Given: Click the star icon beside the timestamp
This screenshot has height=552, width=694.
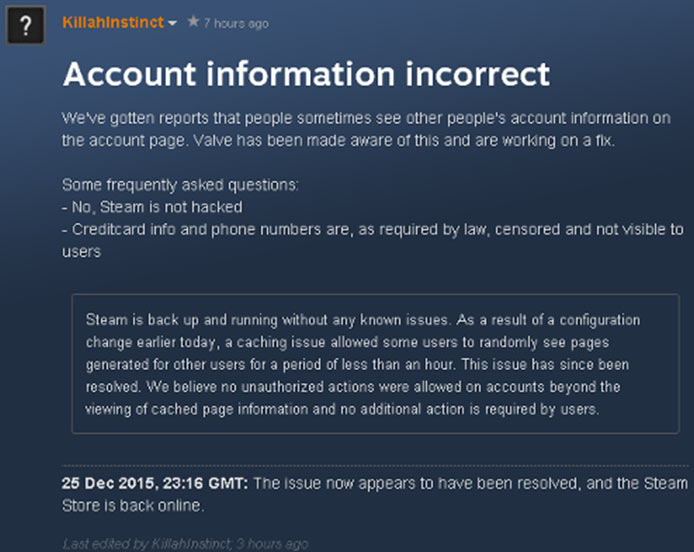Looking at the screenshot, I should pyautogui.click(x=193, y=21).
